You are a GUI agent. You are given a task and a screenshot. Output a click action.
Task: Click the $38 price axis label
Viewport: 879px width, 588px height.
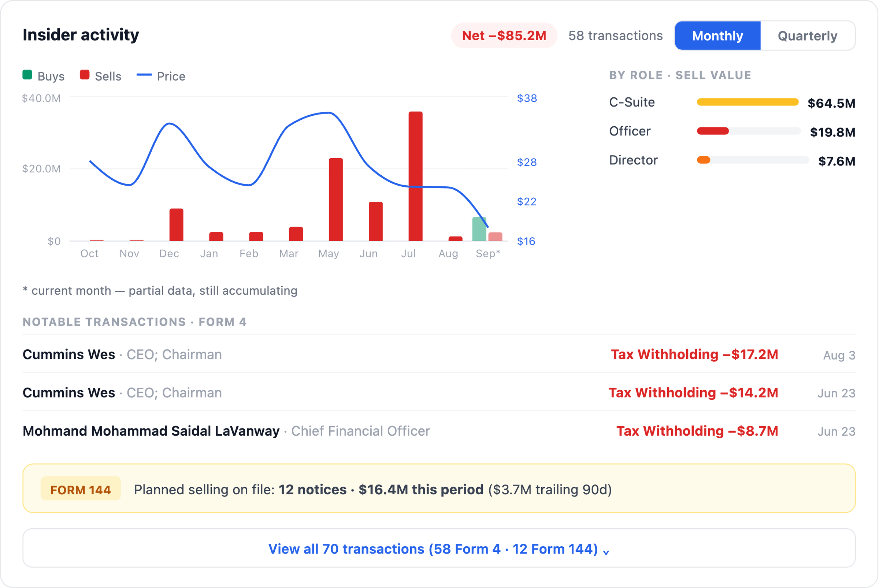click(x=527, y=98)
